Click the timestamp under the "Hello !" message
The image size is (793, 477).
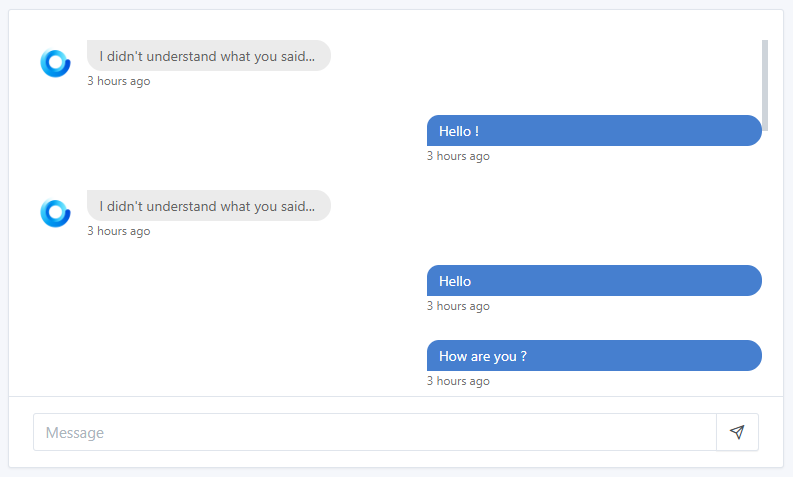tap(458, 156)
